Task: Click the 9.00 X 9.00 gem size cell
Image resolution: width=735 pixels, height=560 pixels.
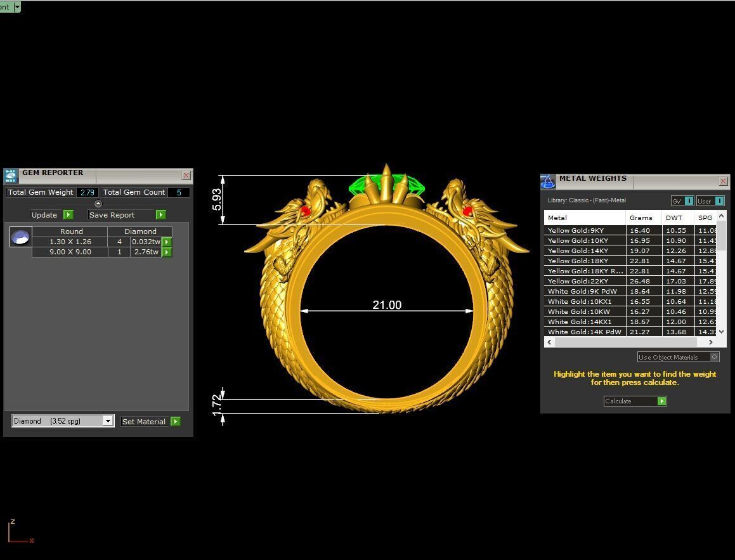Action: pos(70,252)
